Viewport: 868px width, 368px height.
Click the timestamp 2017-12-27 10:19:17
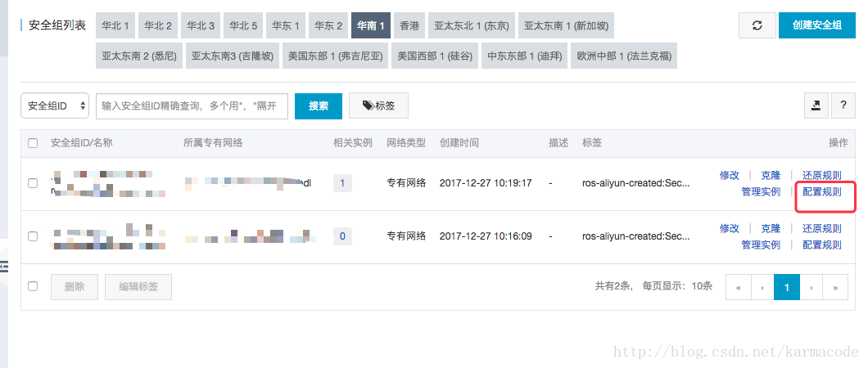(x=486, y=183)
